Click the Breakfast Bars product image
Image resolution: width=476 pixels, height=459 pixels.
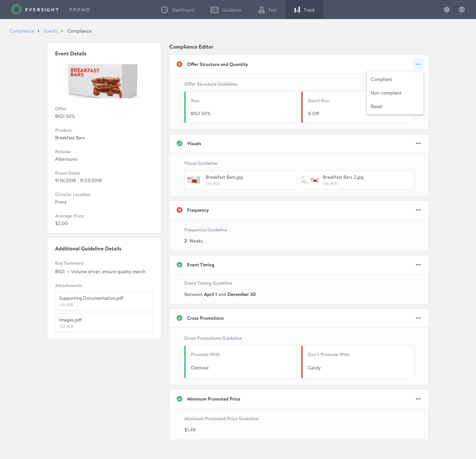(x=103, y=81)
